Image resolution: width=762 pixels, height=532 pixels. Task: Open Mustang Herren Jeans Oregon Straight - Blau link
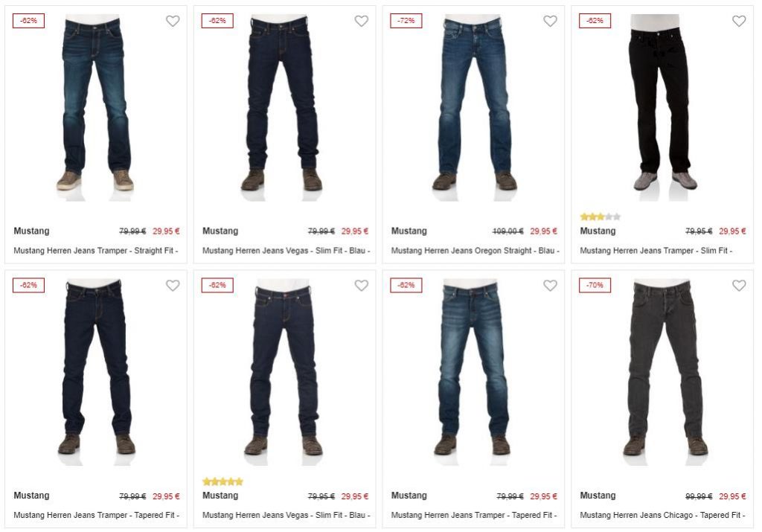(476, 251)
